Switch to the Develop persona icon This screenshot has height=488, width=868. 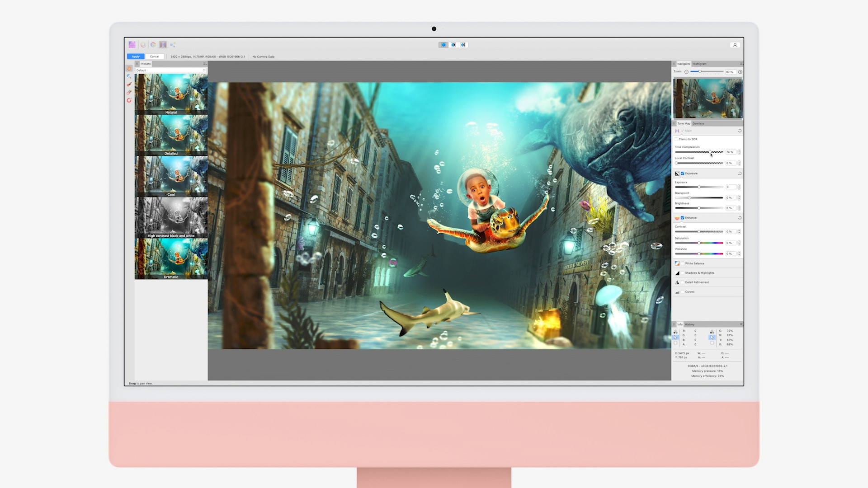tap(153, 45)
